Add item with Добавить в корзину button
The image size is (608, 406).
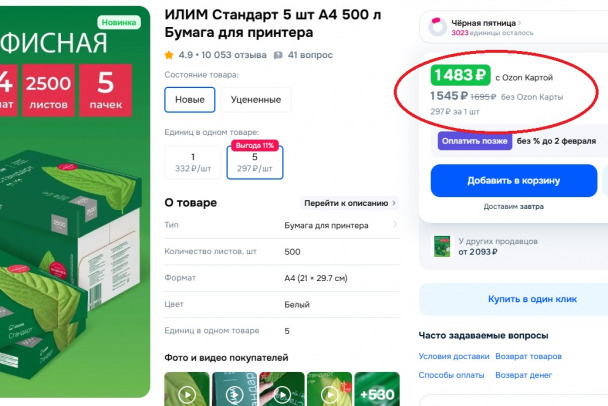514,181
